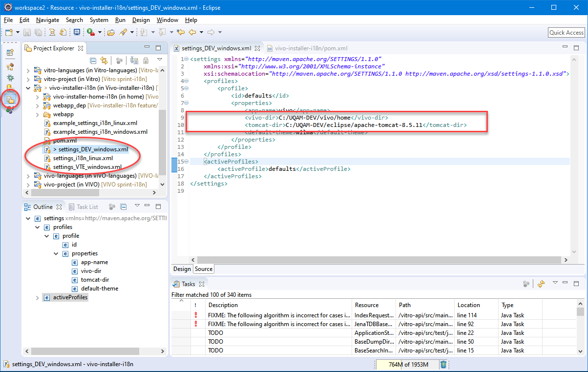Fold the settings element on line 1

(187, 59)
